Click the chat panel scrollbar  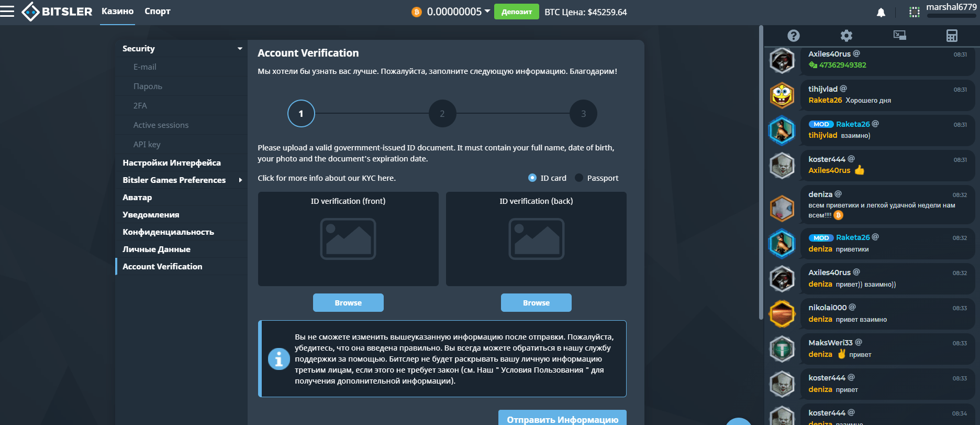(x=761, y=172)
